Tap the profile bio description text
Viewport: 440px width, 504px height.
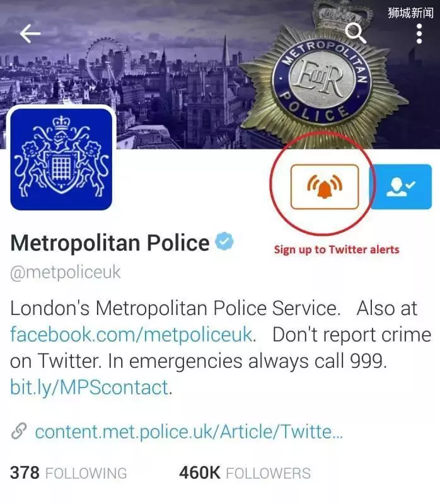(221, 348)
